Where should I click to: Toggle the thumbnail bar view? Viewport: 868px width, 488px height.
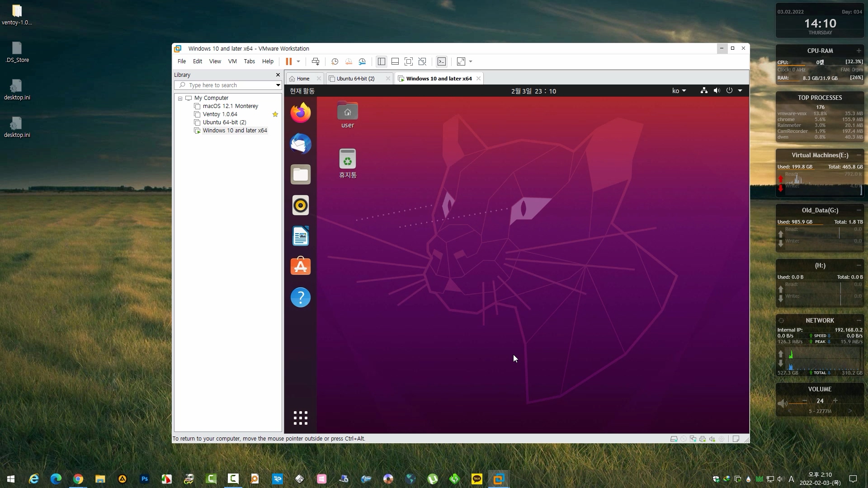coord(395,61)
